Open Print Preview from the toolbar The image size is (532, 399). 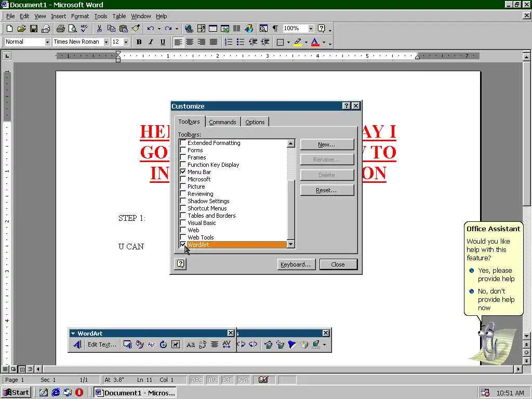[72, 29]
